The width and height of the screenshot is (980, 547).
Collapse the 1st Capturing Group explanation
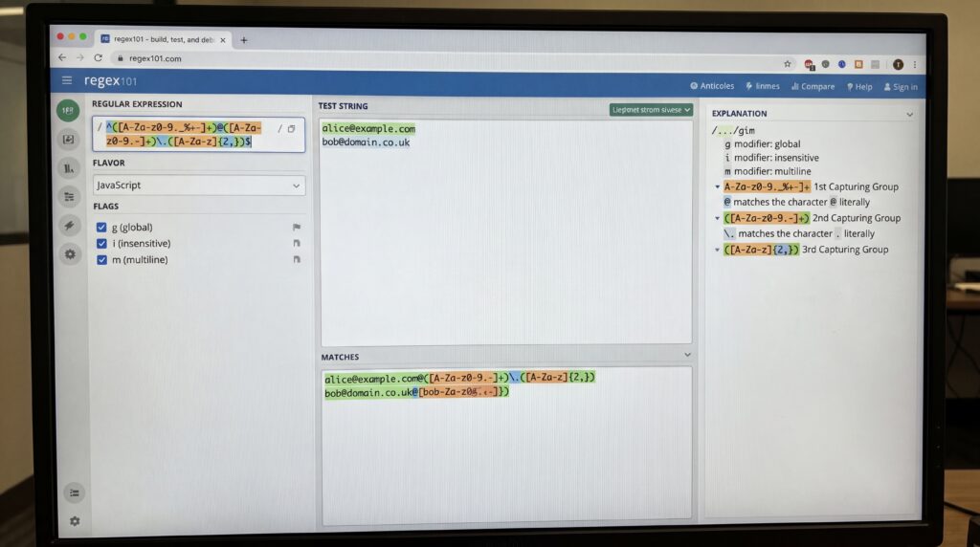(718, 186)
